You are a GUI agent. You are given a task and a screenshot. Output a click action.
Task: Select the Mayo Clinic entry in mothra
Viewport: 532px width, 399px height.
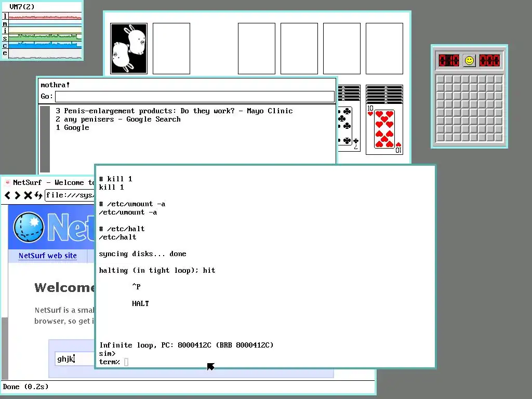point(174,111)
